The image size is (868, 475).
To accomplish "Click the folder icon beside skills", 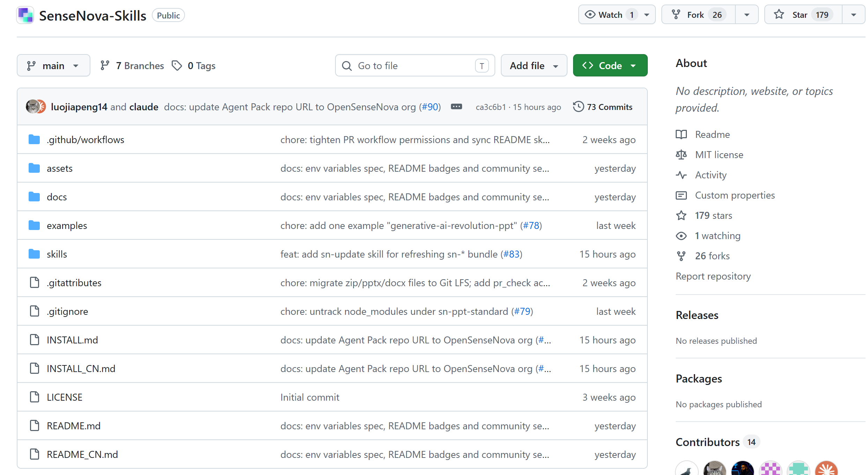I will point(34,254).
